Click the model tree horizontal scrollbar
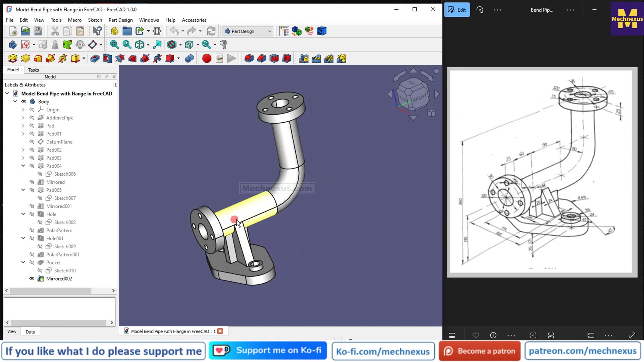644x362 pixels. coord(50,291)
